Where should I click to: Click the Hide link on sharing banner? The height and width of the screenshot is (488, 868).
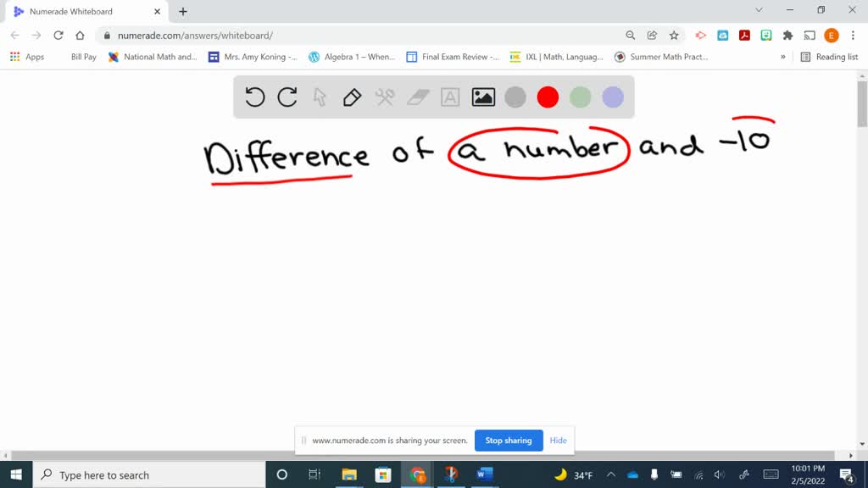click(558, 441)
